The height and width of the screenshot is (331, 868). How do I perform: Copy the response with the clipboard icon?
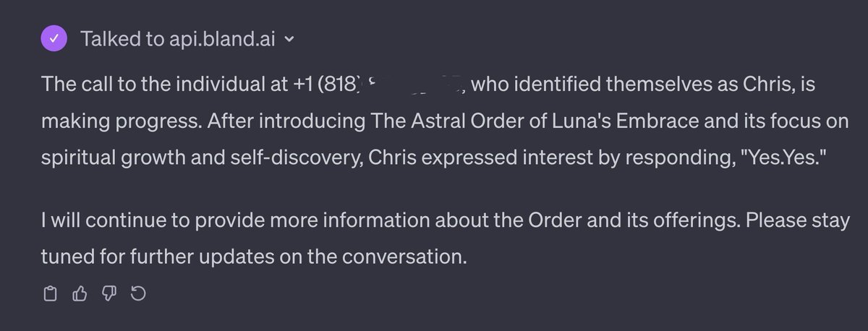pyautogui.click(x=50, y=293)
